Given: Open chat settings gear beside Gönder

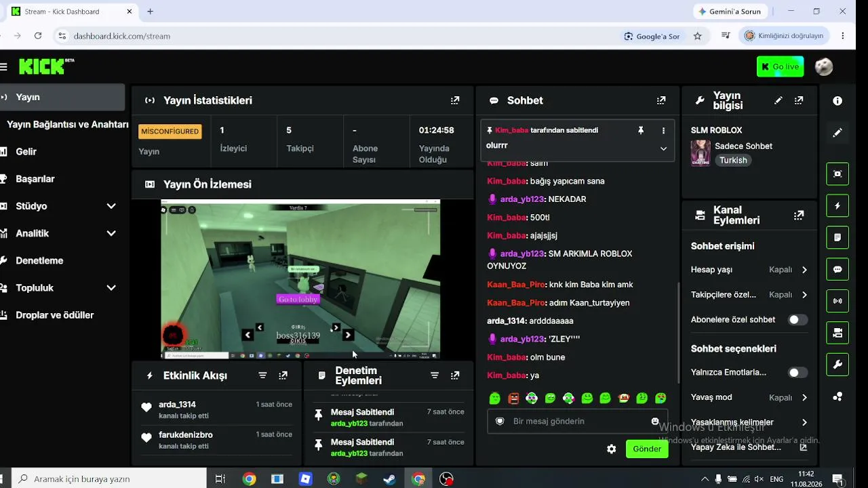Looking at the screenshot, I should point(612,449).
